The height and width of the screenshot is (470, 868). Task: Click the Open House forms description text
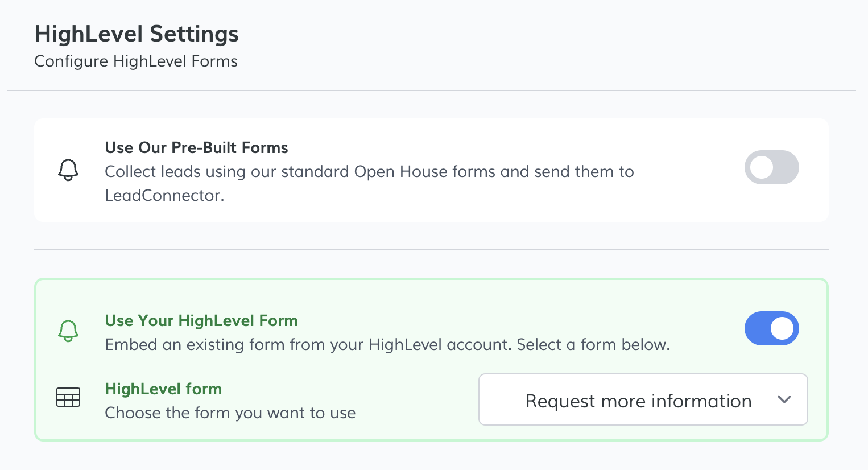point(369,172)
